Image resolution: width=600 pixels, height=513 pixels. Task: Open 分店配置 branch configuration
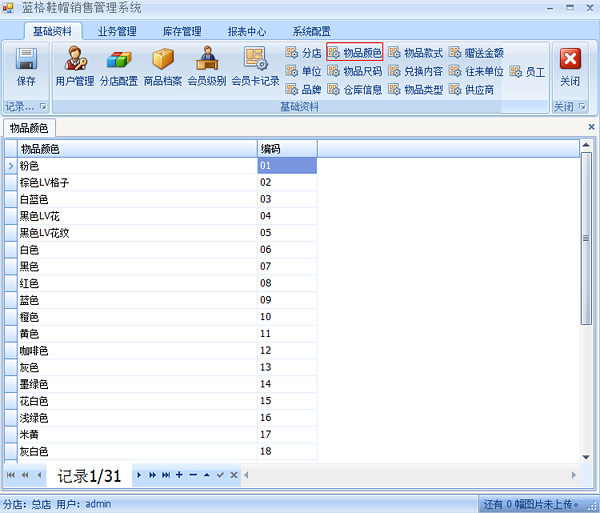point(119,66)
